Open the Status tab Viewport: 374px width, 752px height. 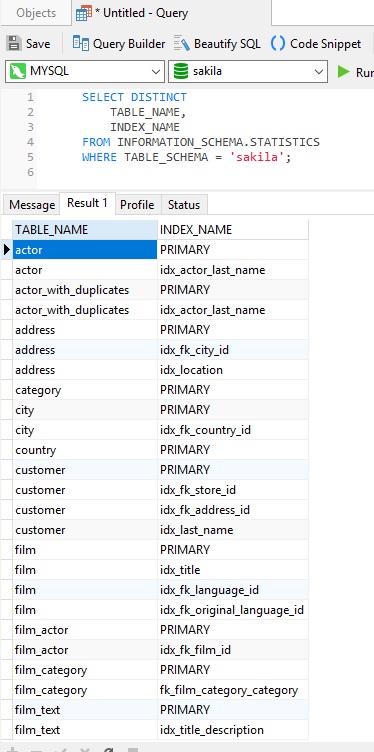[184, 205]
